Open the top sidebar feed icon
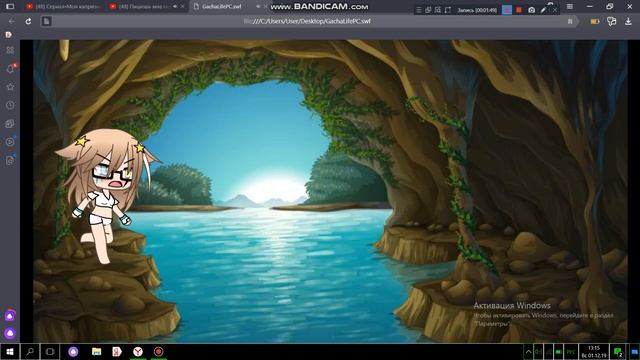This screenshot has width=640, height=360. coord(9,35)
